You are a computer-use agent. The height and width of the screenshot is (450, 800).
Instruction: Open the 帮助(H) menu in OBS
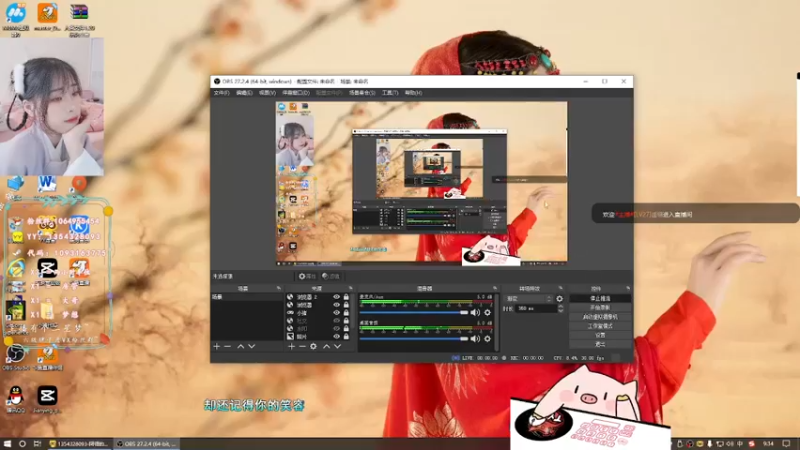point(413,93)
